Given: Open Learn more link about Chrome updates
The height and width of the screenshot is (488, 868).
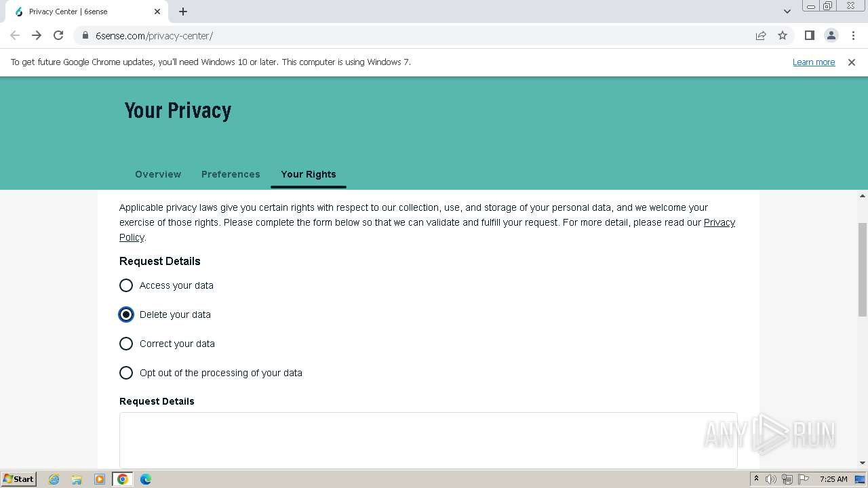Looking at the screenshot, I should (814, 62).
